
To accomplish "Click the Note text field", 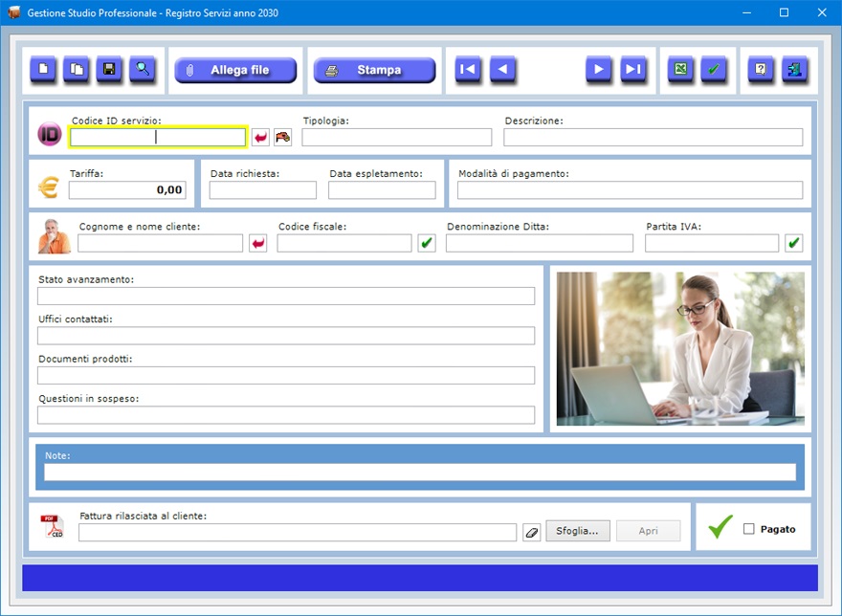I will pyautogui.click(x=420, y=473).
